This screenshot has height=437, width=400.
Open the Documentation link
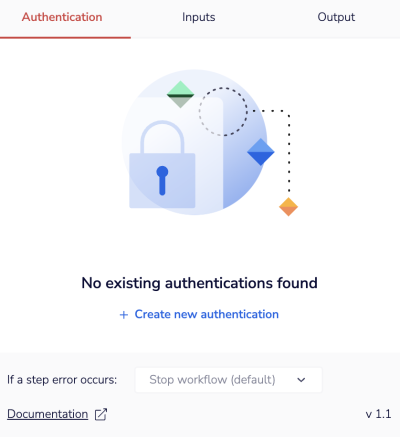coord(48,414)
